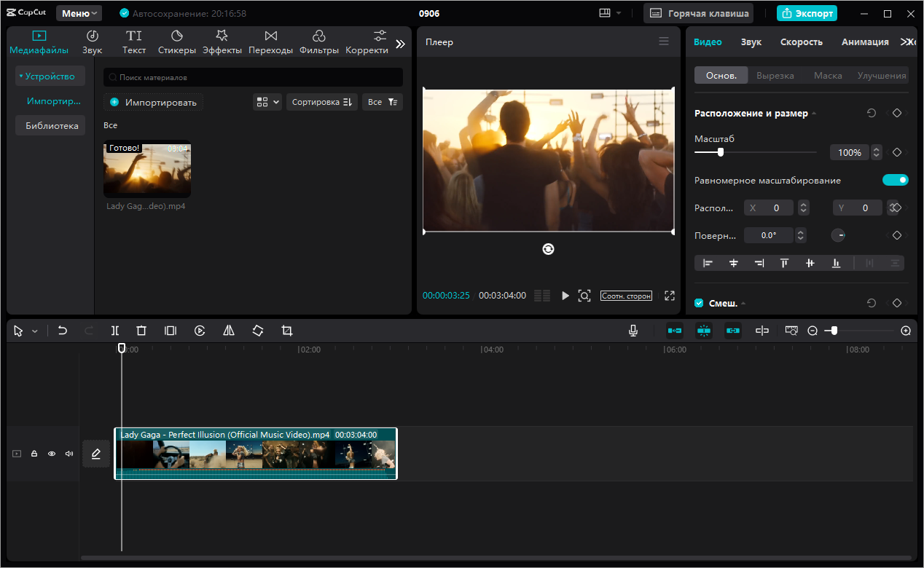Click the pencil cover edit icon on track
Viewport: 924px width, 568px height.
pos(96,454)
